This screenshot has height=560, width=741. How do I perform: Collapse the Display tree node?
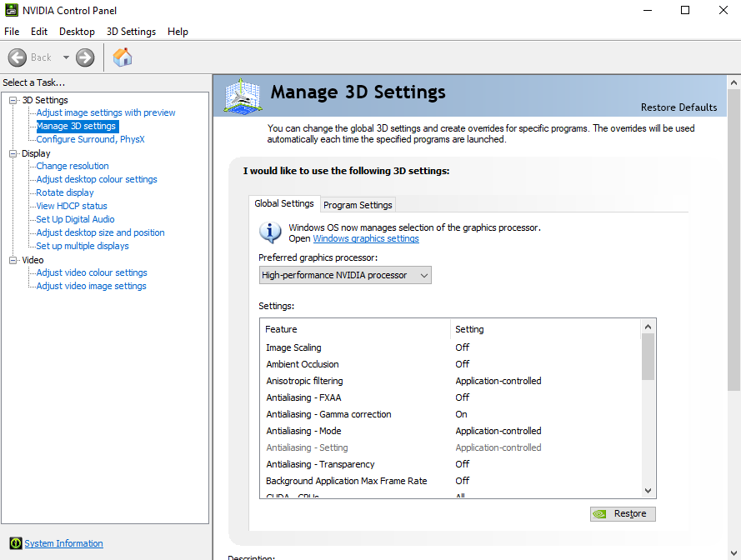[13, 153]
